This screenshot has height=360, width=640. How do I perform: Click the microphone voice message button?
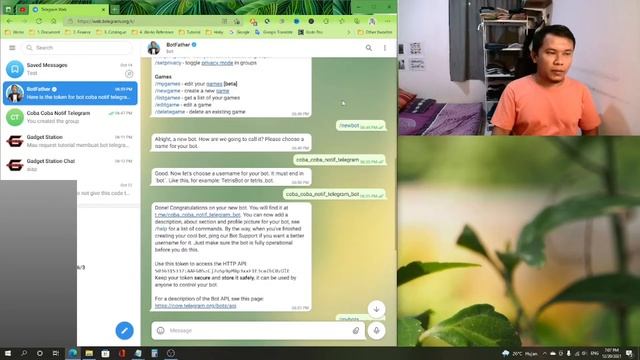click(376, 330)
